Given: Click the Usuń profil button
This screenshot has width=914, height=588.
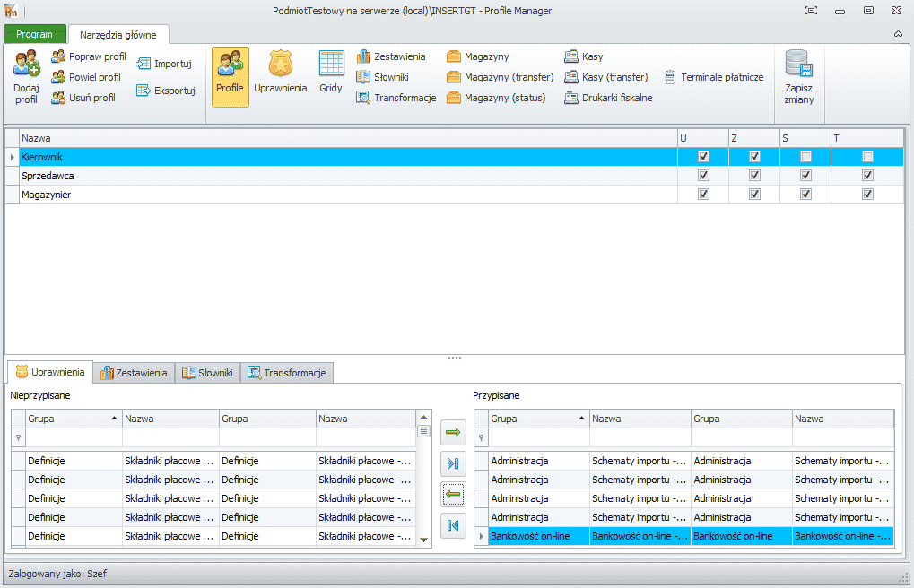Looking at the screenshot, I should point(83,98).
